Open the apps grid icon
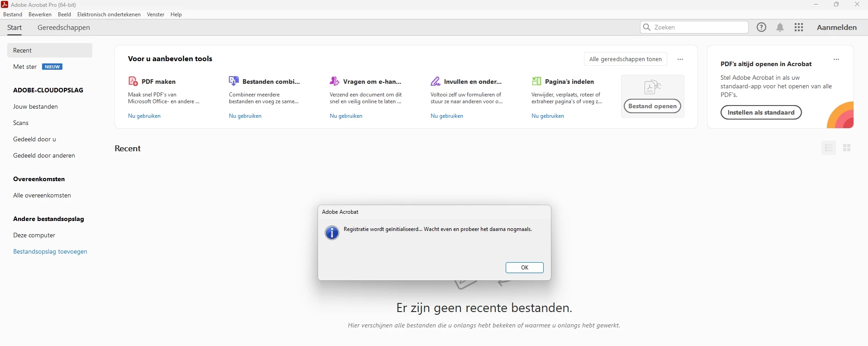 pyautogui.click(x=799, y=28)
